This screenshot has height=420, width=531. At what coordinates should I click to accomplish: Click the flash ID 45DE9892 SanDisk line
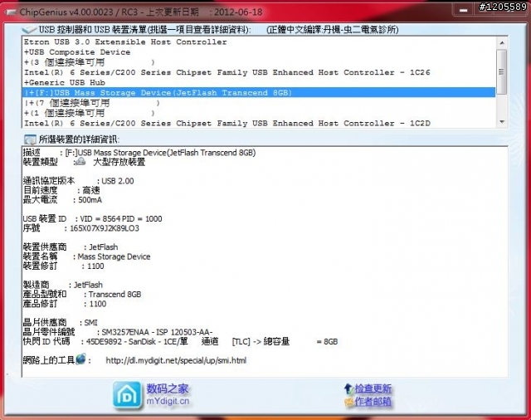point(180,341)
